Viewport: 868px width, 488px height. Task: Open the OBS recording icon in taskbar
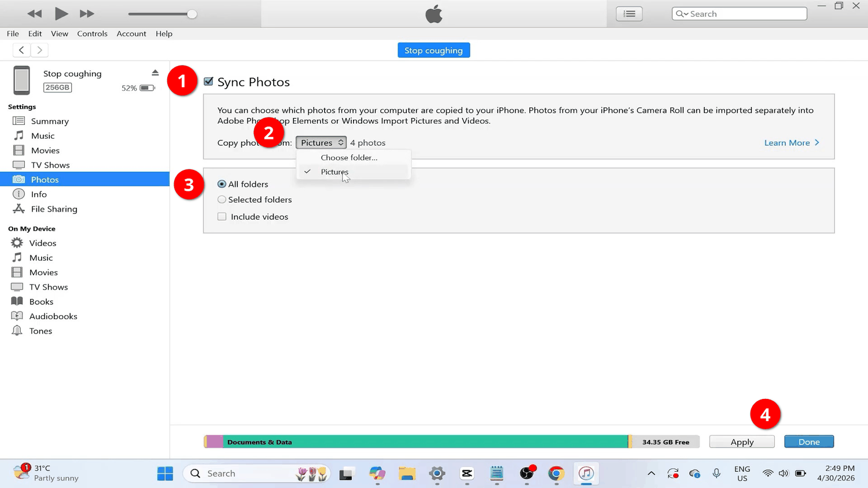click(x=527, y=474)
